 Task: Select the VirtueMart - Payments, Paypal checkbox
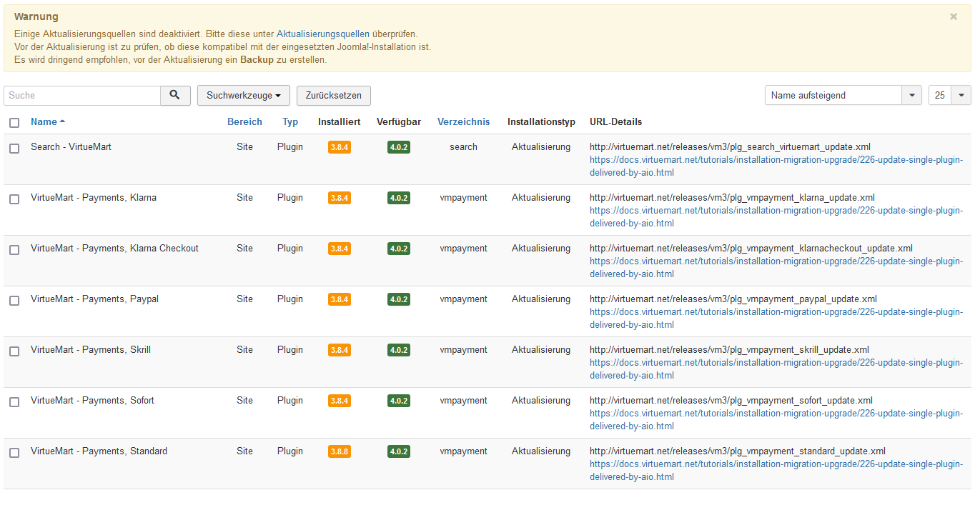(14, 301)
